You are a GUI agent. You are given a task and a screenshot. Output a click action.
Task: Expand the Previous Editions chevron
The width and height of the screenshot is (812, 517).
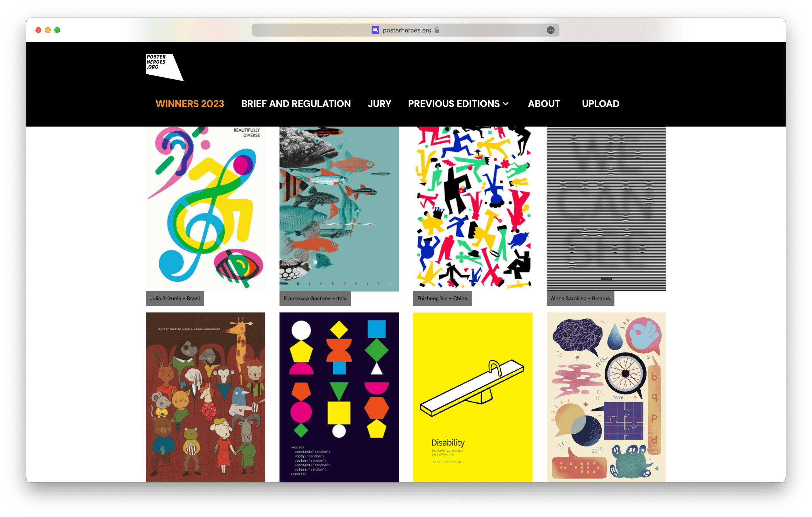[x=506, y=104]
